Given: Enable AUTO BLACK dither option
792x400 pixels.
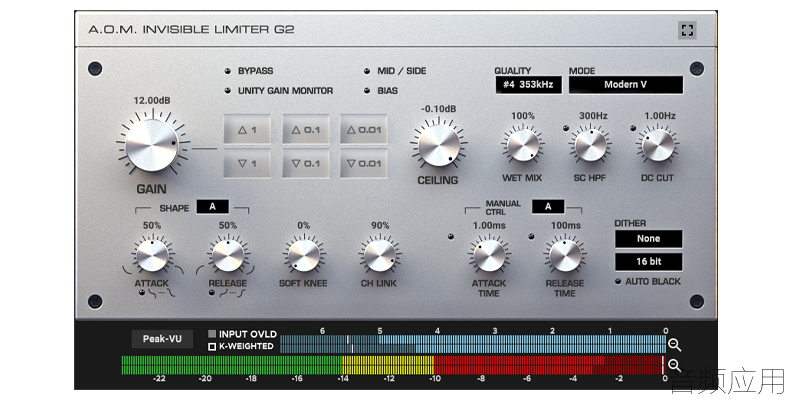Looking at the screenshot, I should pyautogui.click(x=618, y=281).
